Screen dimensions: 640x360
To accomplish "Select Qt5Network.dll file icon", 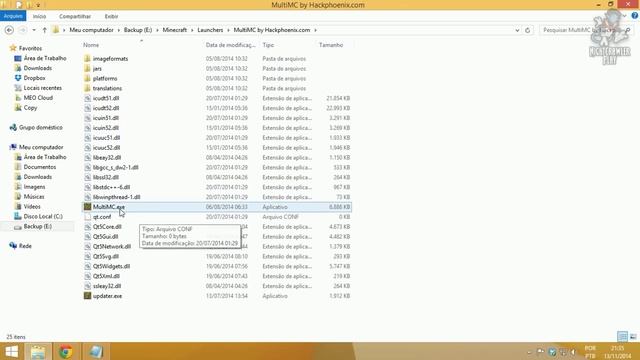I will (x=87, y=247).
